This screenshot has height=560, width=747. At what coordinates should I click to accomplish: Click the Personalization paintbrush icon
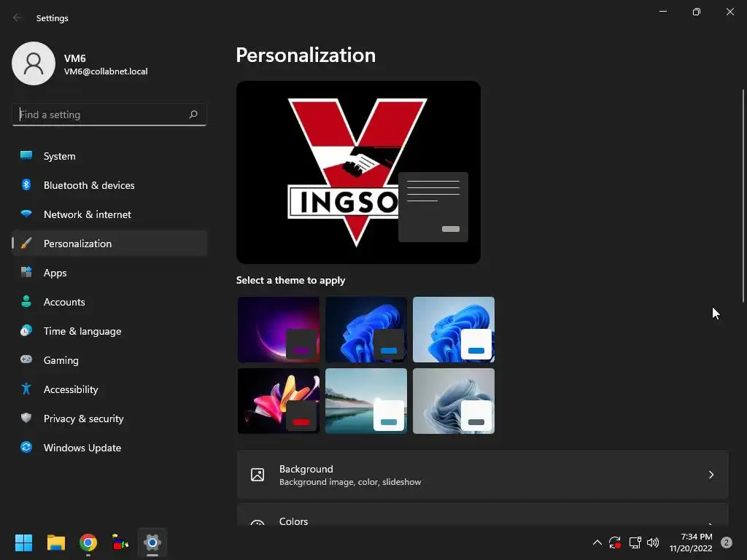pyautogui.click(x=26, y=244)
